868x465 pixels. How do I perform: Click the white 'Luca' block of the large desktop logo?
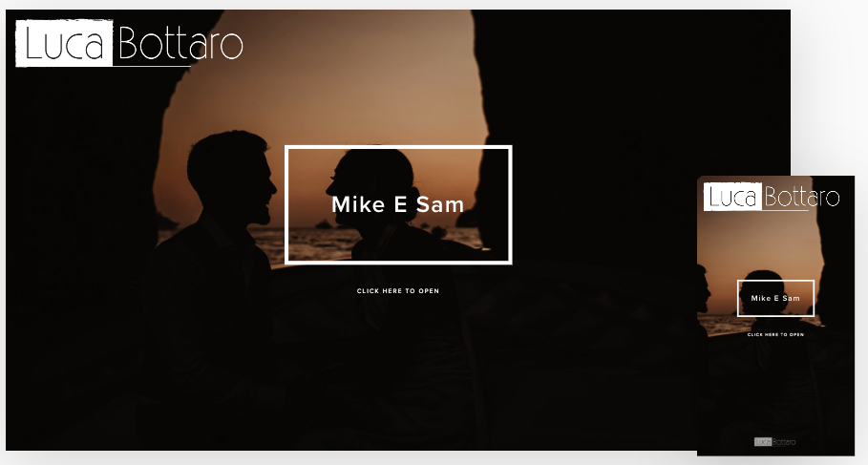(x=64, y=43)
